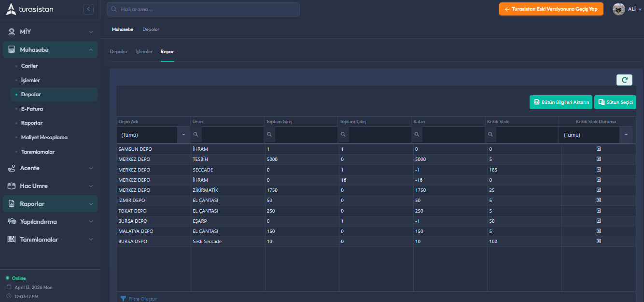The width and height of the screenshot is (644, 302).
Task: Collapse sidebar using the arrow icon
Action: point(88,9)
